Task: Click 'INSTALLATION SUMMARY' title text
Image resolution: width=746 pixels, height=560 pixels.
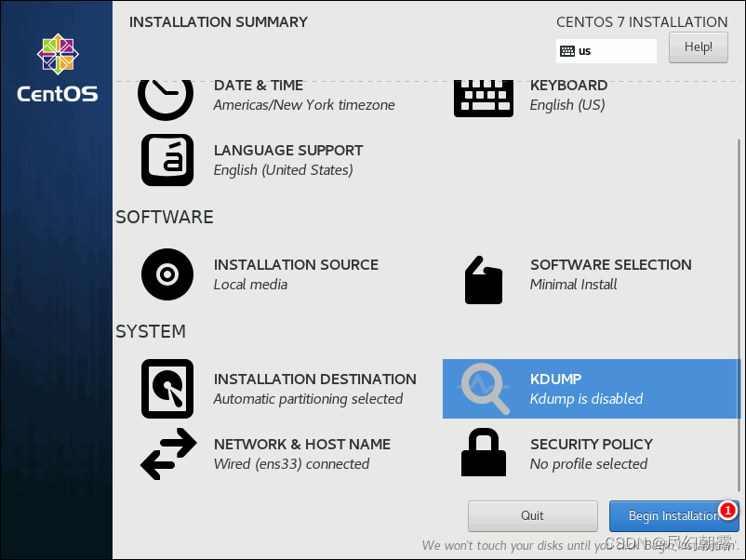Action: tap(219, 22)
